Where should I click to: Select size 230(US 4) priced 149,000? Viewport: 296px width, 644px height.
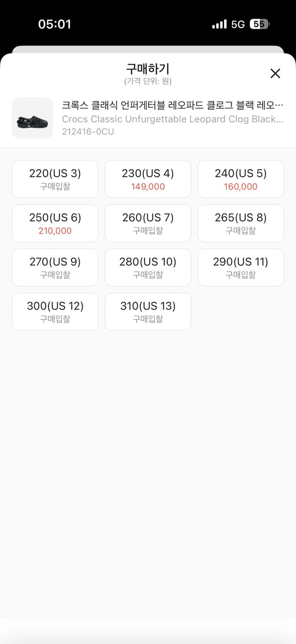tap(148, 179)
